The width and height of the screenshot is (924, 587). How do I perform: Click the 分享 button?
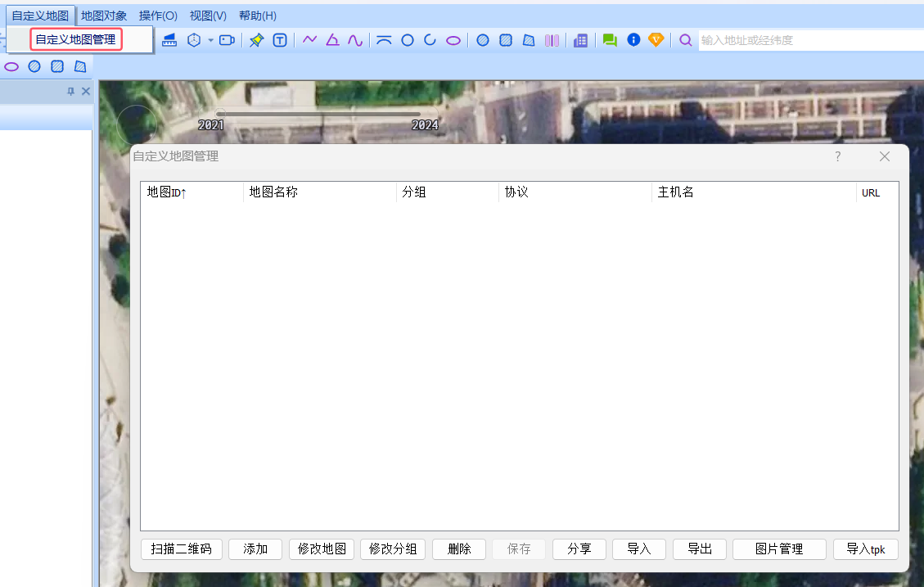coord(579,549)
